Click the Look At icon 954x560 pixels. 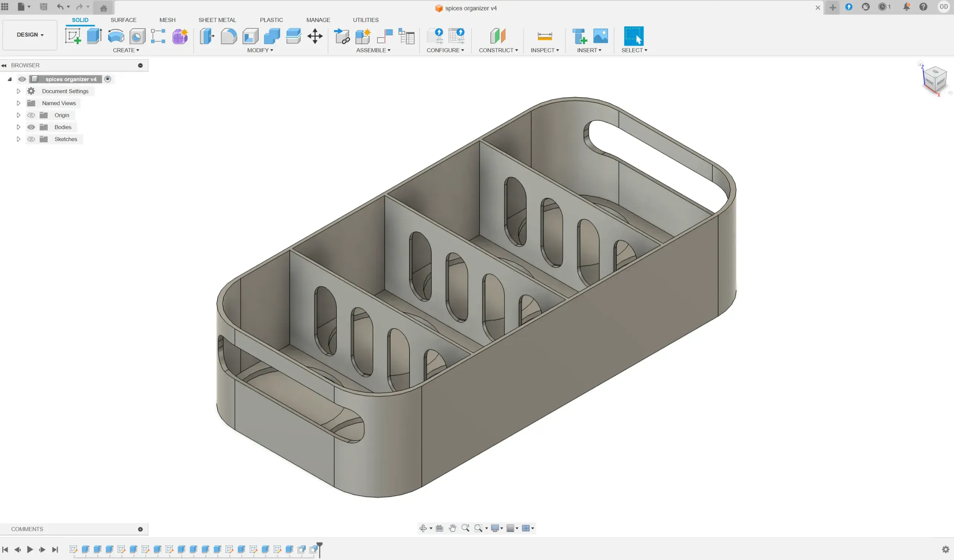(x=439, y=528)
